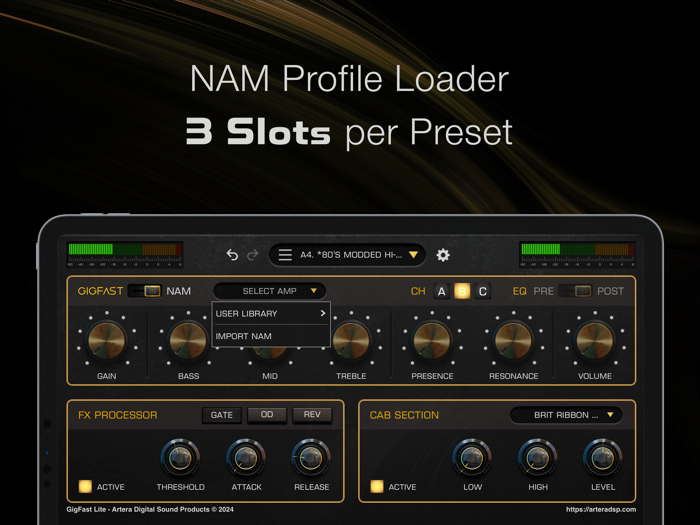Click the POST label of EQ
Image resolution: width=700 pixels, height=525 pixels.
tap(610, 291)
